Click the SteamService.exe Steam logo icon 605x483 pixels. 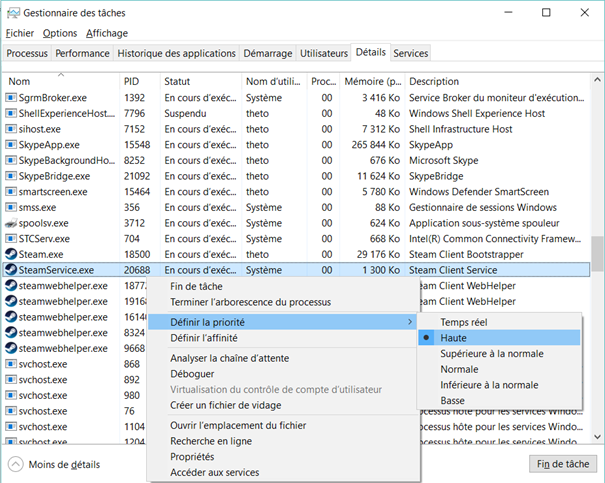pyautogui.click(x=11, y=270)
